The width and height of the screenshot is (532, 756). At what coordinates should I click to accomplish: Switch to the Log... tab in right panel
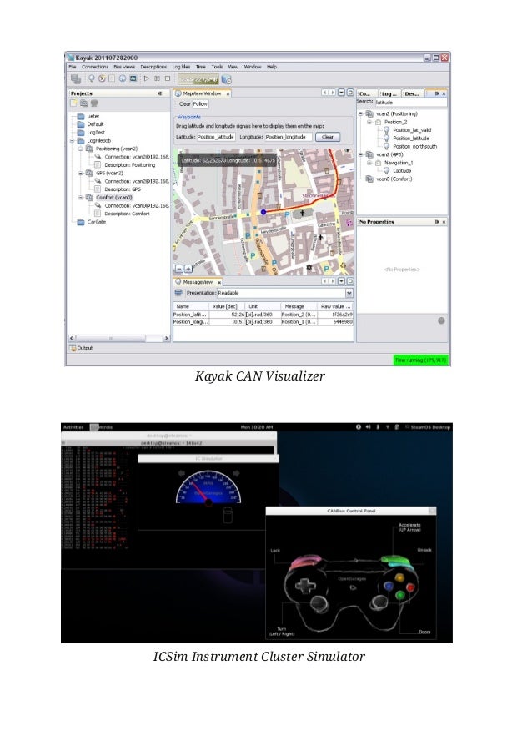pyautogui.click(x=389, y=93)
